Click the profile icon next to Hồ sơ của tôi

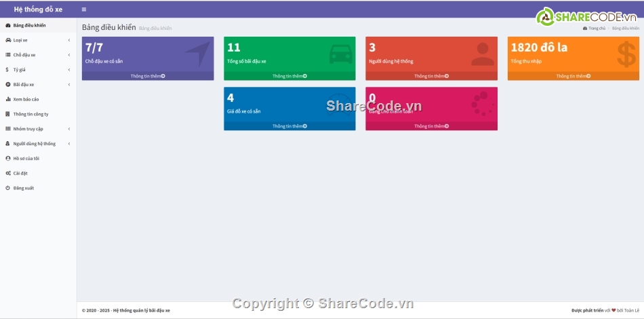(8, 159)
